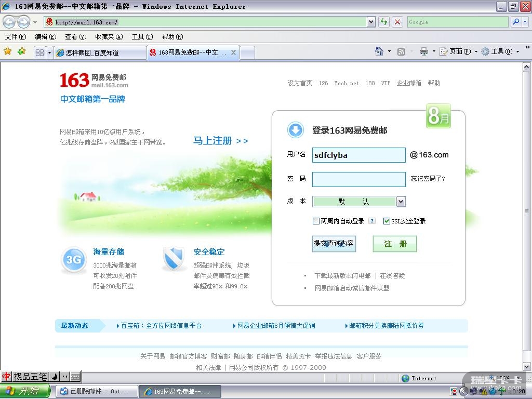Viewport: 532px width, 399px height.
Task: Click the Quick Tabs grid icon
Action: click(x=39, y=52)
